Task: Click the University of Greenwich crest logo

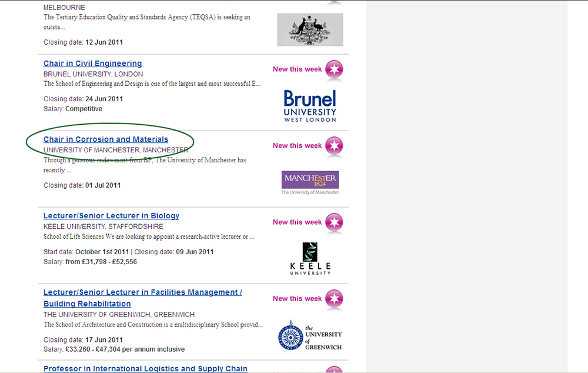Action: tap(310, 335)
